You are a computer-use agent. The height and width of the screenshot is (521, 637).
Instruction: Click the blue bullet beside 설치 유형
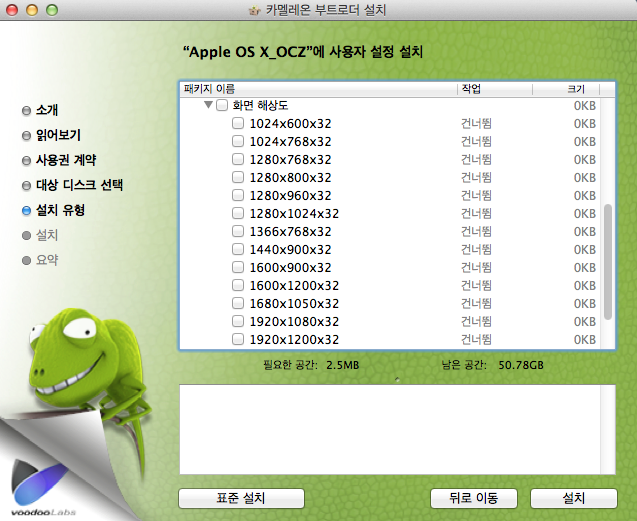coord(26,211)
